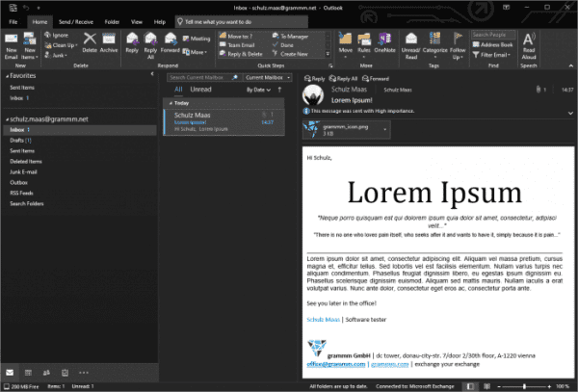Open the Categorize color menu
Image resolution: width=578 pixels, height=392 pixels.
(435, 46)
